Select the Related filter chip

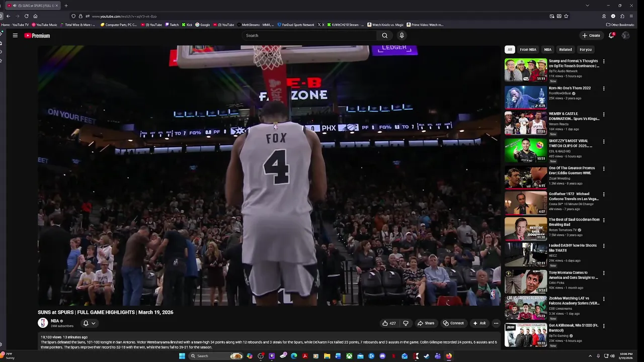tap(566, 49)
